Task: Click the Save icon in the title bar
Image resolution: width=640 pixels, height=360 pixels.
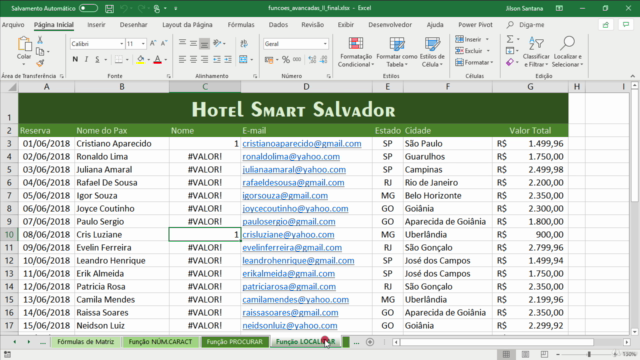Action: [x=109, y=8]
